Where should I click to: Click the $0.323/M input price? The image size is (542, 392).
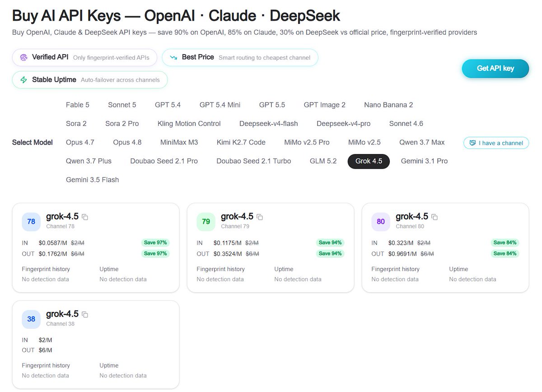click(401, 243)
